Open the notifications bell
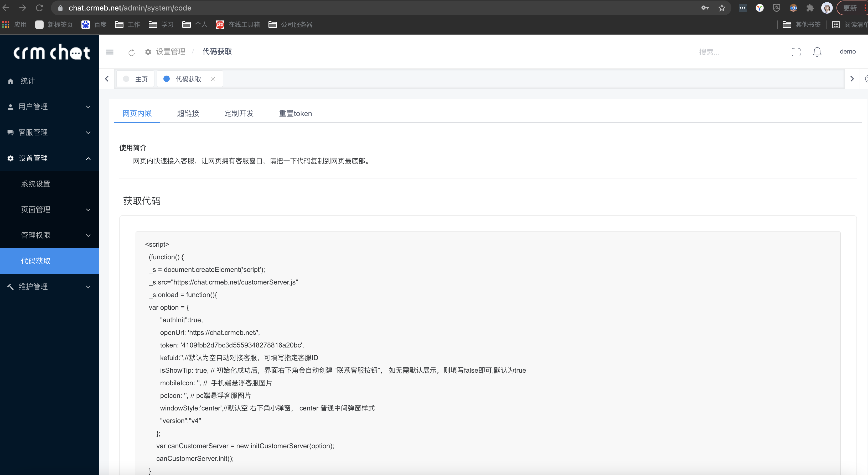 point(817,51)
